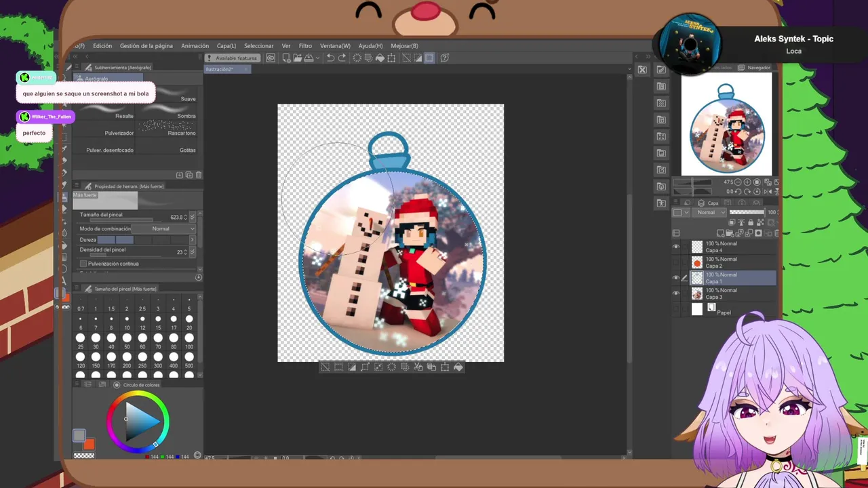Open the help question-mark icon in toolbar
Viewport: 868px width, 488px height.
pos(444,58)
